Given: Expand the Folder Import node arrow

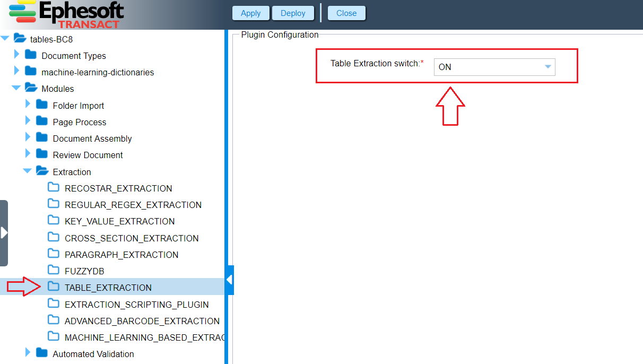Looking at the screenshot, I should (28, 104).
